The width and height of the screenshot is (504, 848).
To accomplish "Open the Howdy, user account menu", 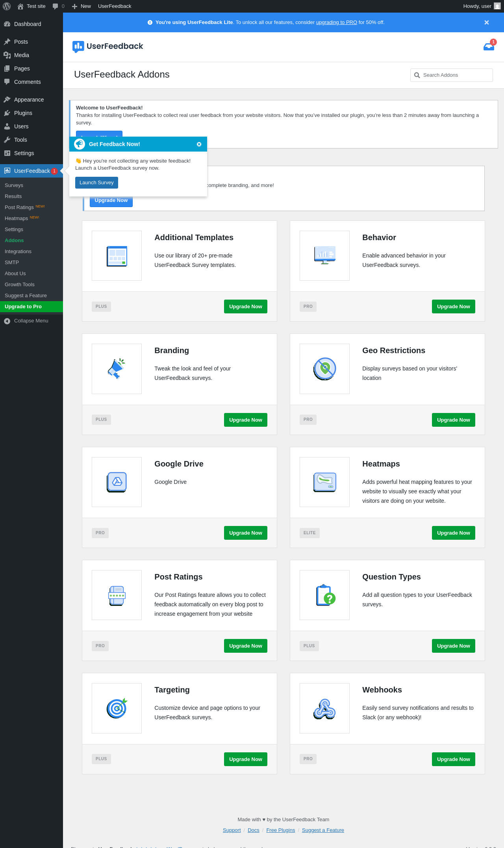I will click(x=482, y=6).
